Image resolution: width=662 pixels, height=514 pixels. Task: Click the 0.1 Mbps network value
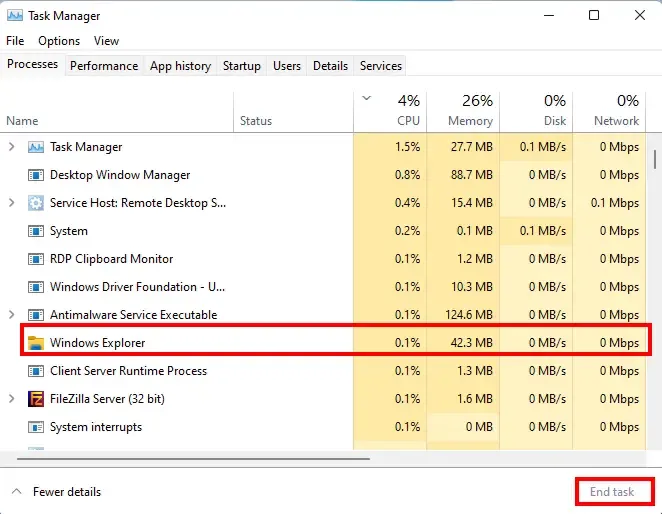coord(615,203)
